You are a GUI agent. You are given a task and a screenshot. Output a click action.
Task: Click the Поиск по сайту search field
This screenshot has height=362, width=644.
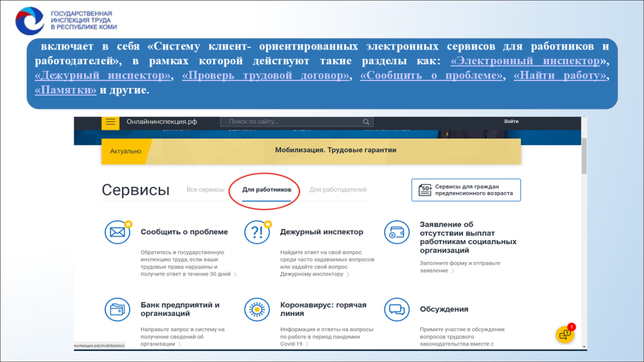[297, 122]
